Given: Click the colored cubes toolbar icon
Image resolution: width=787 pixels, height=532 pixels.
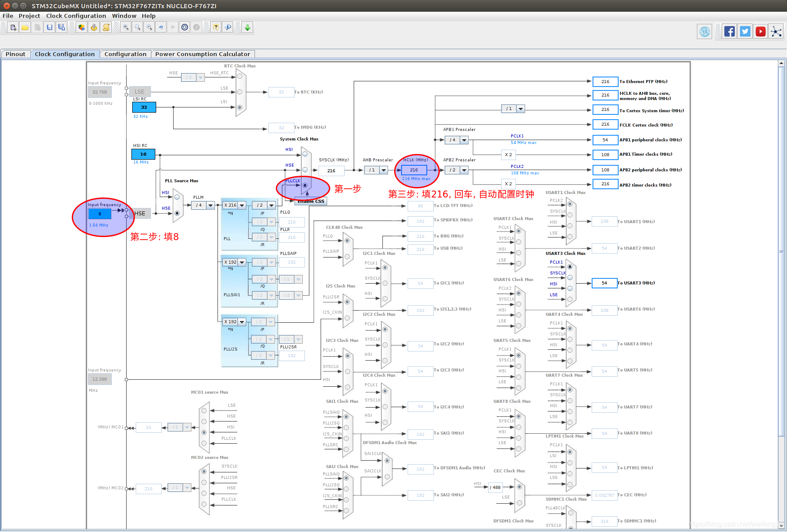Looking at the screenshot, I should coord(81,27).
